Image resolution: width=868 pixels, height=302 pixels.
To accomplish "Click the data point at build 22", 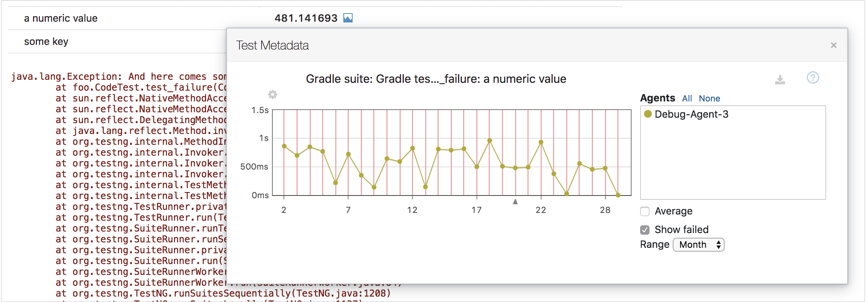I will pos(541,142).
